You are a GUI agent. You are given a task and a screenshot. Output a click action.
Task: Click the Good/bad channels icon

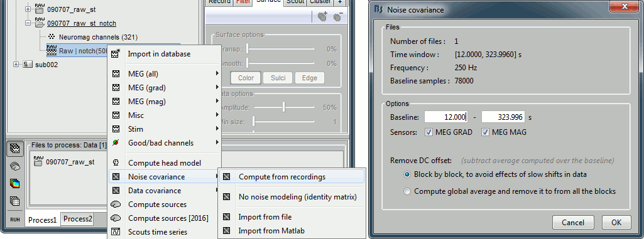pos(116,142)
